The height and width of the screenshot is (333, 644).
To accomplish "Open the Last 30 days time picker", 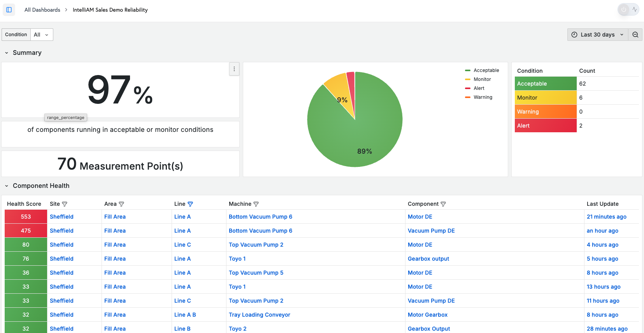I will 598,35.
